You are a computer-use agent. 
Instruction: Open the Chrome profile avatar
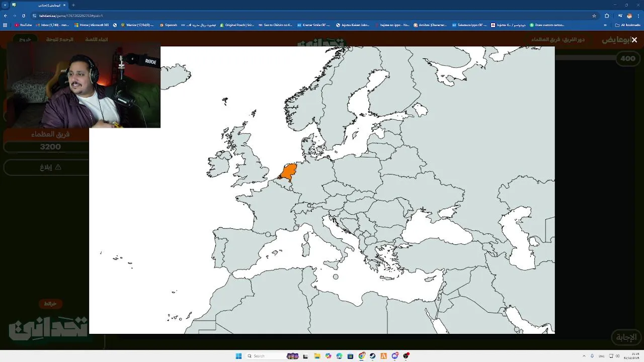629,16
